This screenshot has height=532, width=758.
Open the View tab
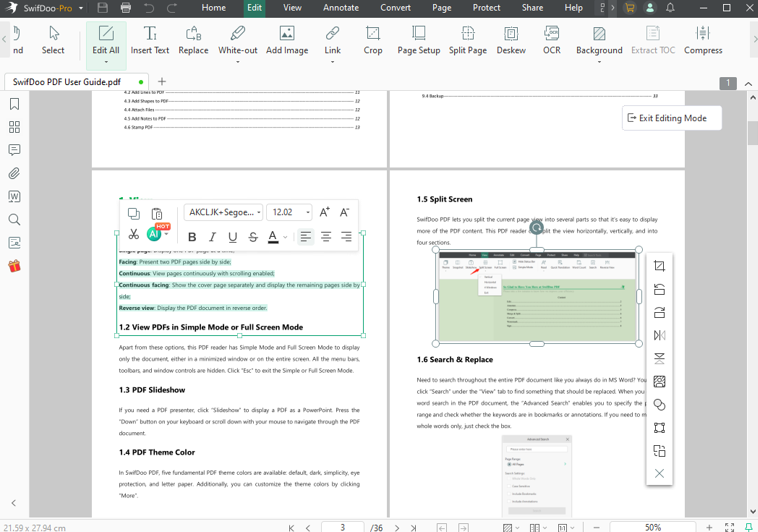(x=292, y=8)
